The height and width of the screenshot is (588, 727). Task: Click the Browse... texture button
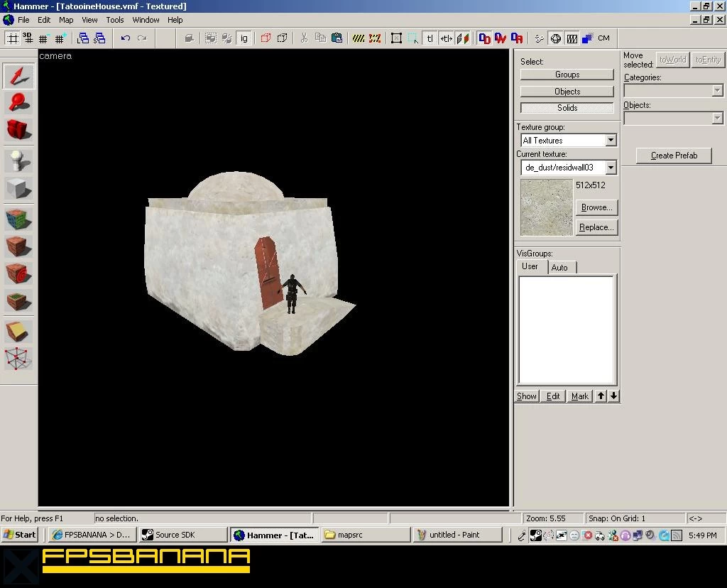tap(596, 207)
